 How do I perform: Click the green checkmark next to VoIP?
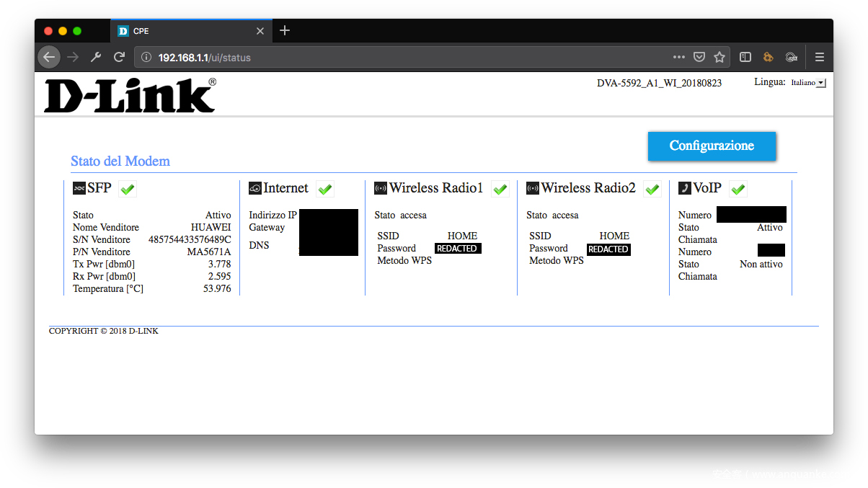click(x=738, y=189)
